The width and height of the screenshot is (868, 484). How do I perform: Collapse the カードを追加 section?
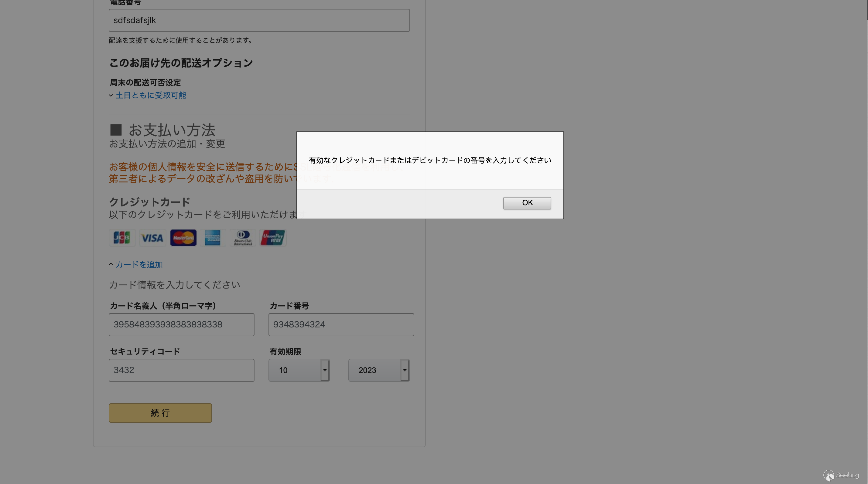139,264
